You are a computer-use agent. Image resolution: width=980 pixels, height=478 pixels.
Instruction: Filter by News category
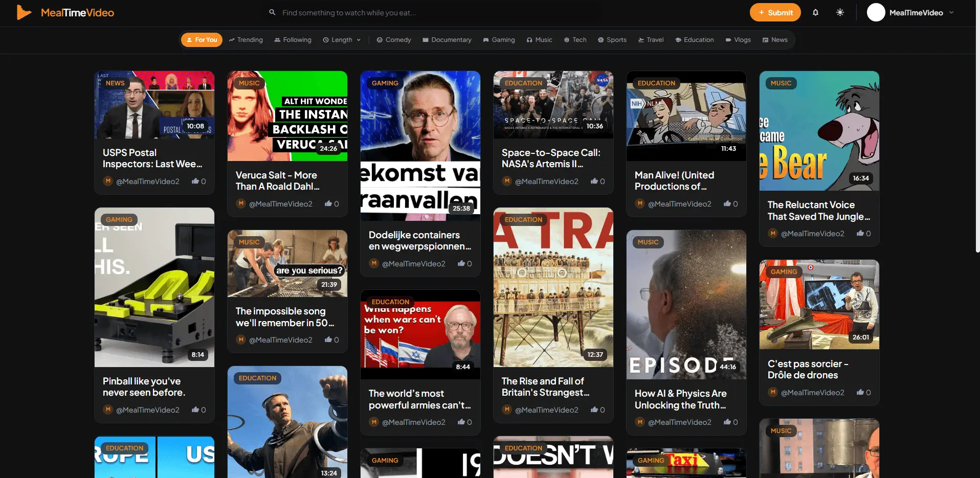[775, 40]
